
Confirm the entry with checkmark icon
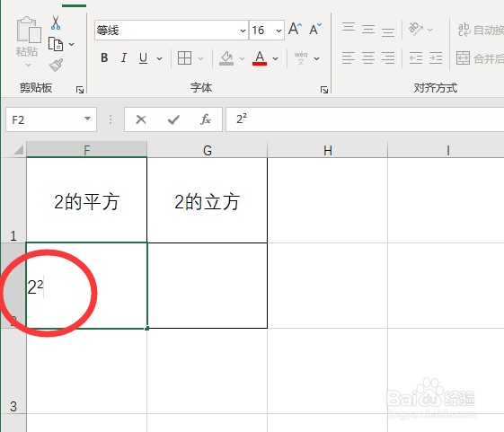point(173,119)
